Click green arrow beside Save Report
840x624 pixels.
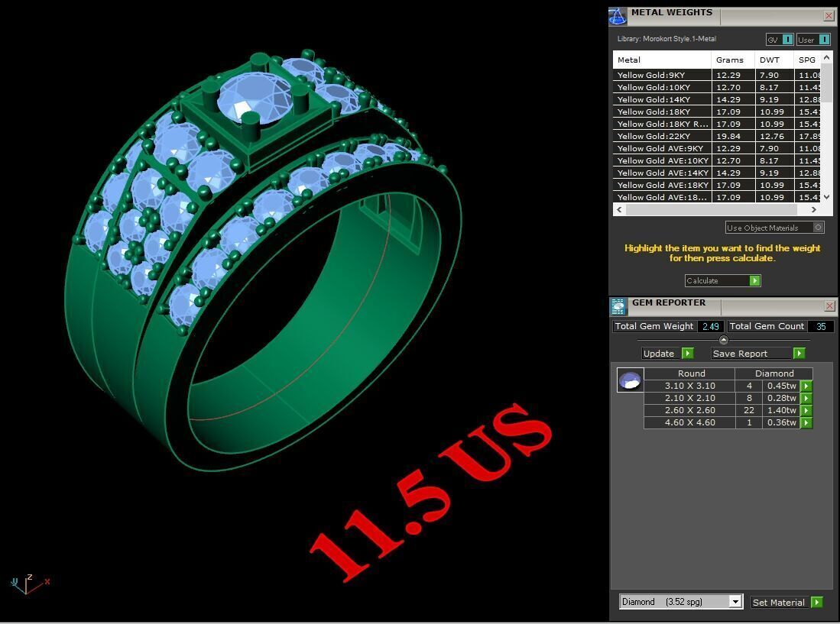pos(799,353)
